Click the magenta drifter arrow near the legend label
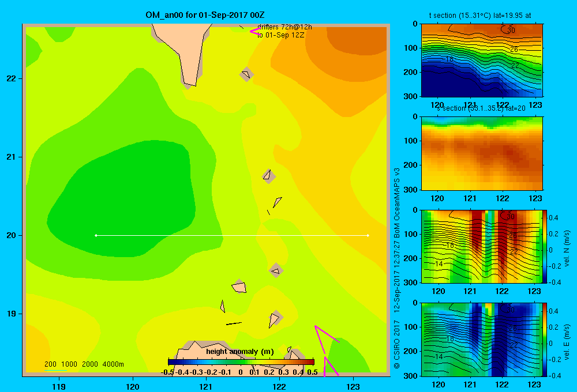The height and width of the screenshot is (392, 577). coord(254,31)
